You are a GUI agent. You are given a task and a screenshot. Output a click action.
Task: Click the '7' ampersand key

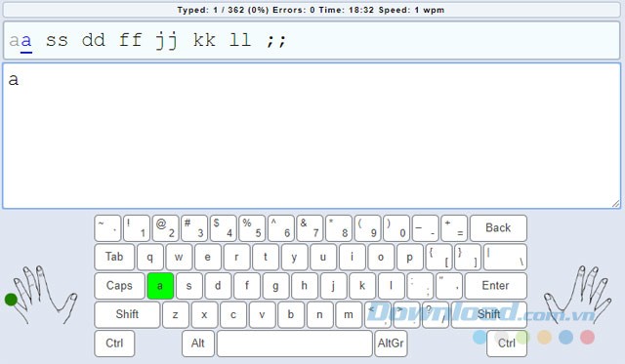pyautogui.click(x=310, y=228)
